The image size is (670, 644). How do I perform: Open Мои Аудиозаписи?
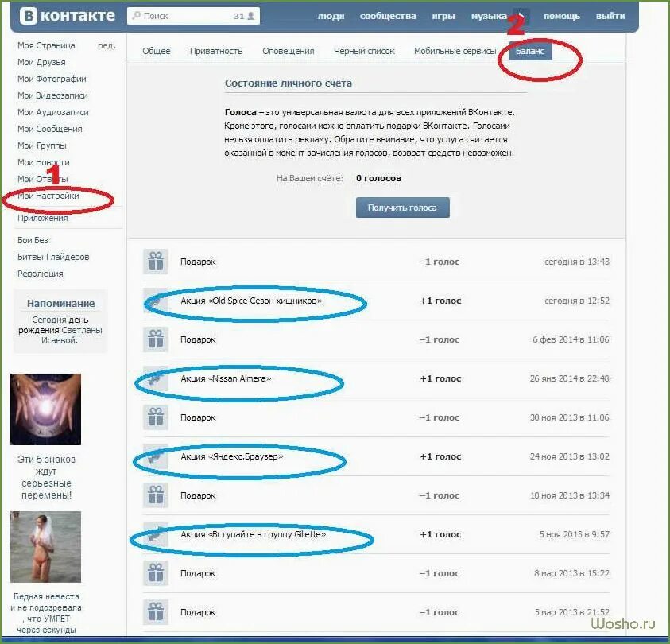[x=53, y=112]
